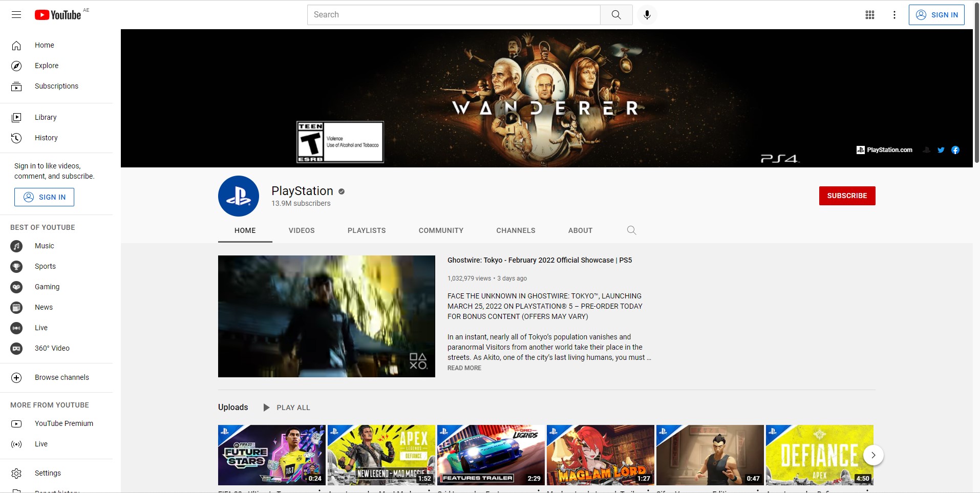Click Browse channels plus icon
Screen dimensions: 980x493
[x=16, y=378]
